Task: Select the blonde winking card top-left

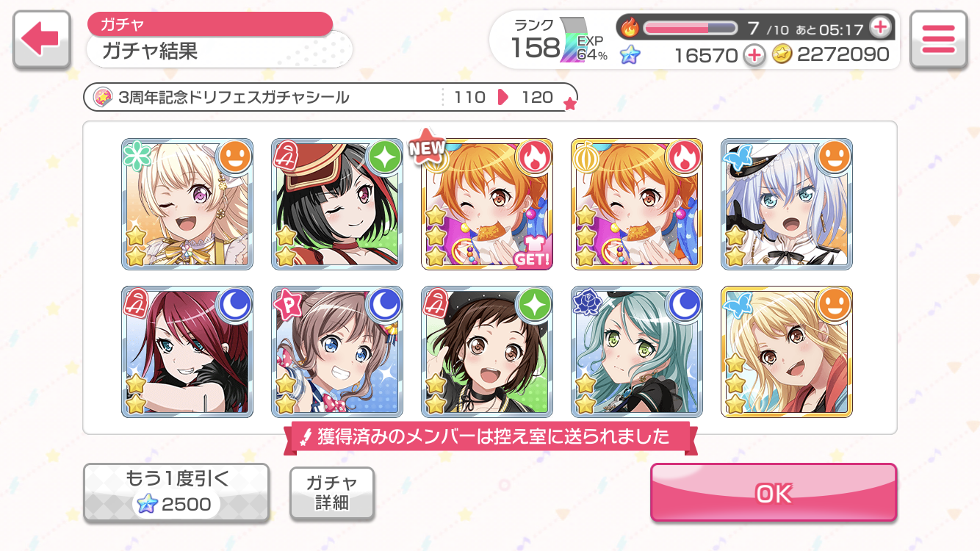Action: coord(187,204)
